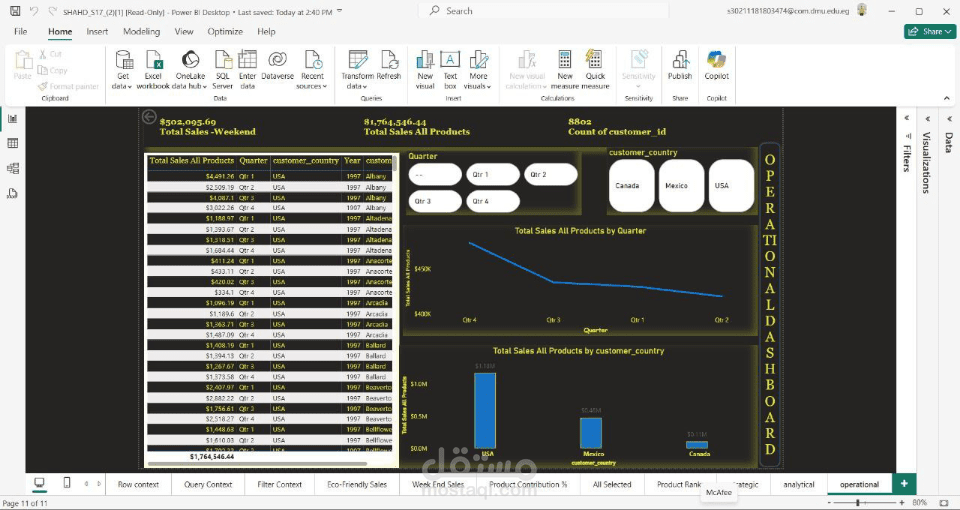Publish the report

click(x=680, y=66)
